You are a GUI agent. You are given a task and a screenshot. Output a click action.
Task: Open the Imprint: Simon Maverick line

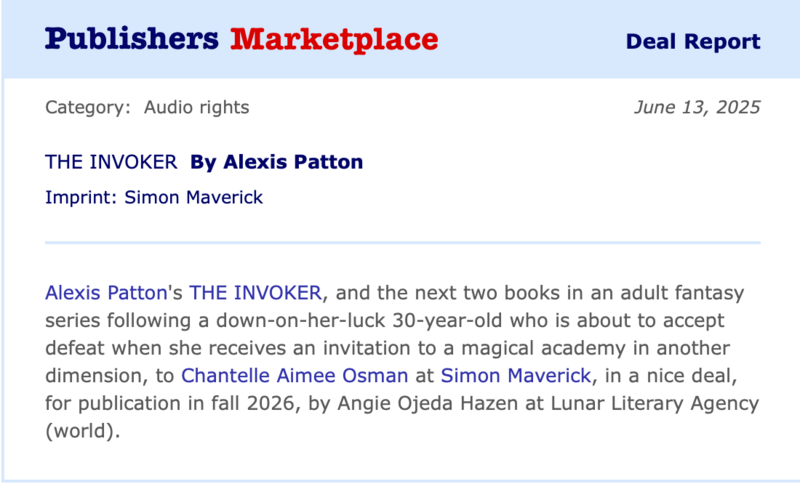[154, 197]
